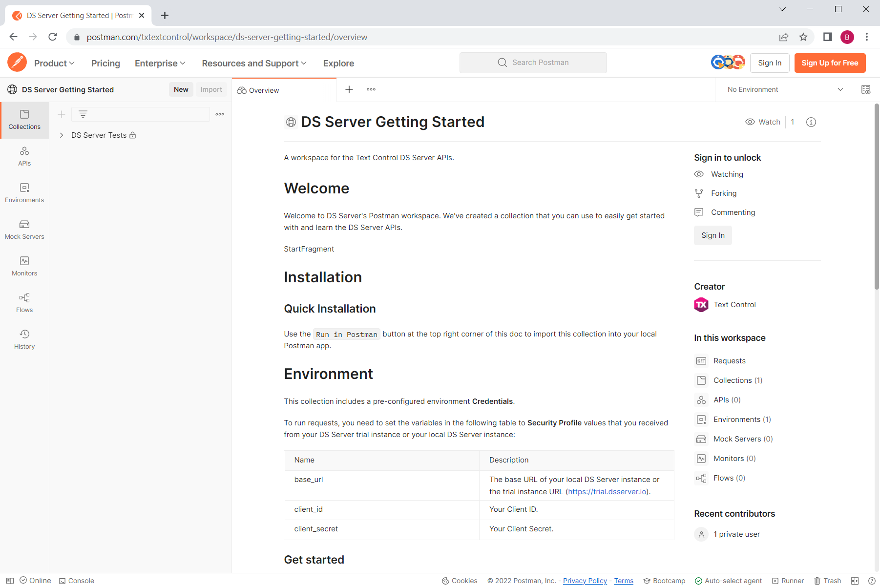Screen dimensions: 880x588
Task: Open Chrome three-dot menu
Action: pyautogui.click(x=867, y=37)
